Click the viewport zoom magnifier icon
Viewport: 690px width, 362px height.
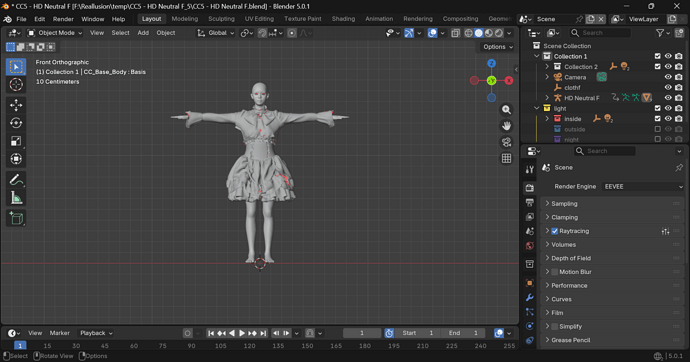tap(506, 110)
